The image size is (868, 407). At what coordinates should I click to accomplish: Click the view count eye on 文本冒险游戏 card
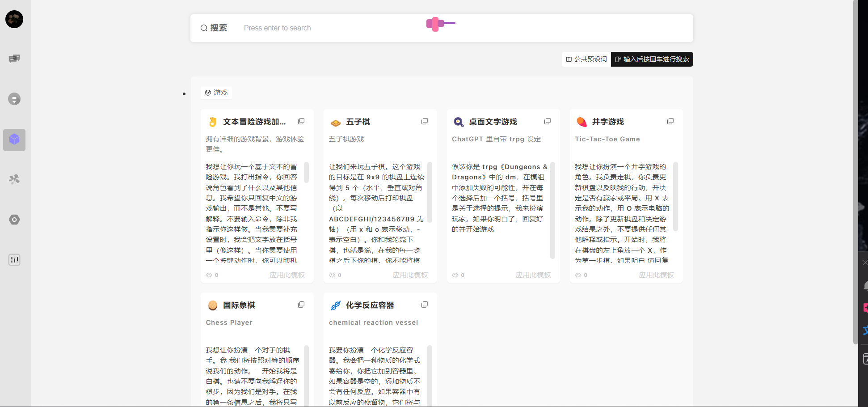209,275
